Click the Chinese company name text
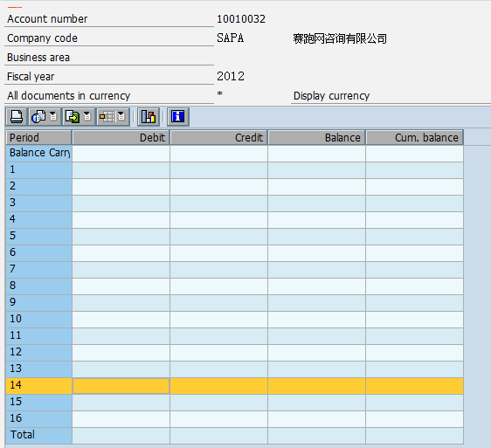 click(x=340, y=38)
